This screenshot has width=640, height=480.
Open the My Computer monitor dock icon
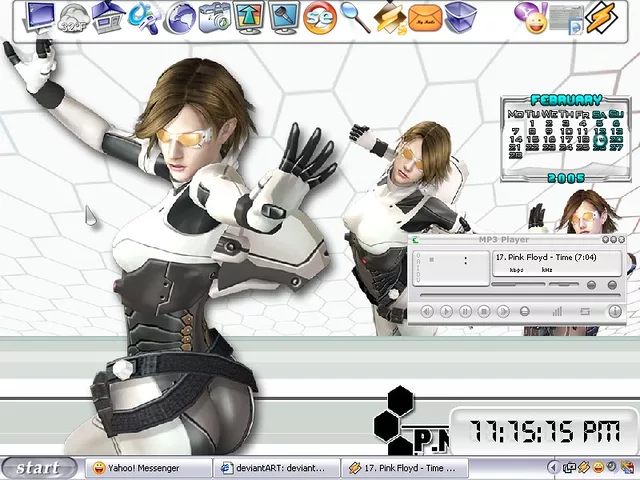42,16
